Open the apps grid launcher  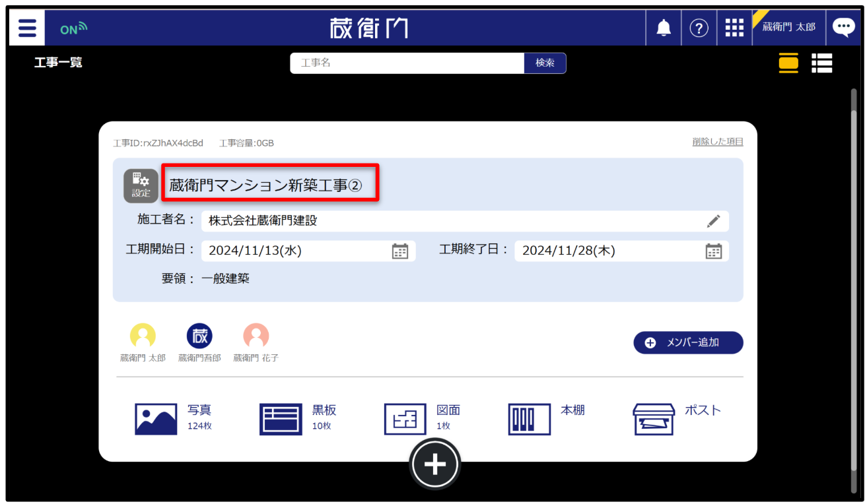click(734, 28)
